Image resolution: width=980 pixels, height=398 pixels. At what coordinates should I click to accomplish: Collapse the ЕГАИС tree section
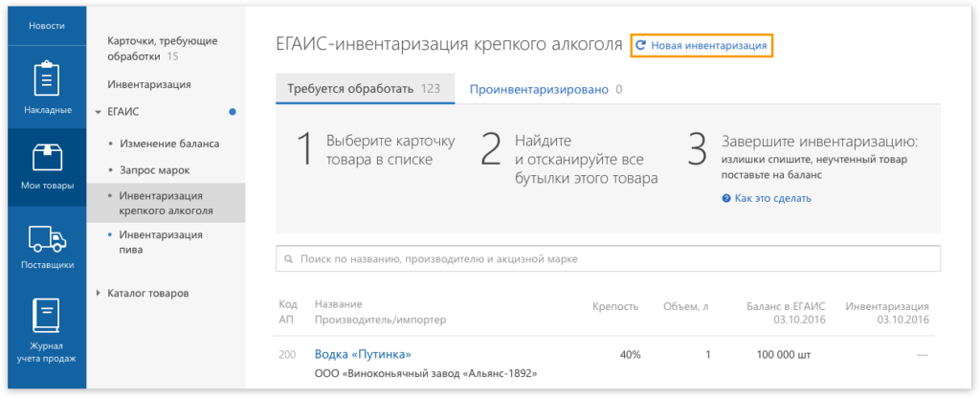click(x=99, y=112)
